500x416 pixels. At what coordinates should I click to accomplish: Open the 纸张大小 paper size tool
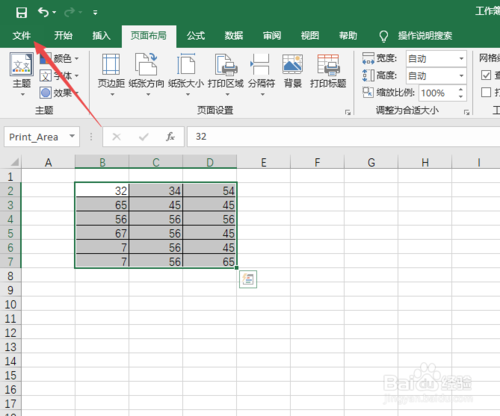click(x=186, y=75)
